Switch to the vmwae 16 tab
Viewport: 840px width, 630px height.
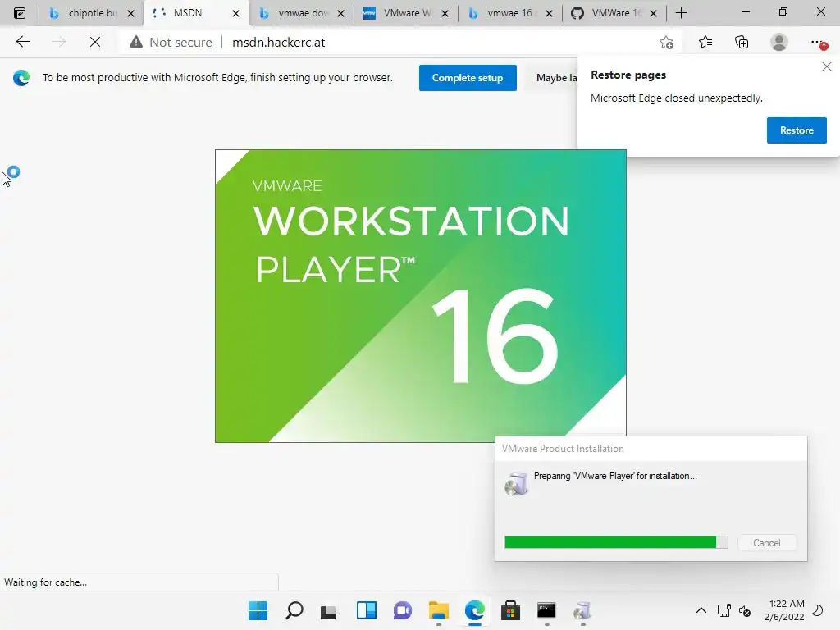click(x=510, y=13)
